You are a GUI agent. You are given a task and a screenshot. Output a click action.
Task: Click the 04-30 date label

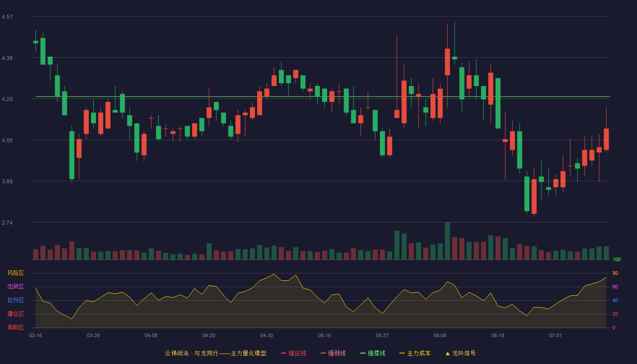[x=267, y=335]
